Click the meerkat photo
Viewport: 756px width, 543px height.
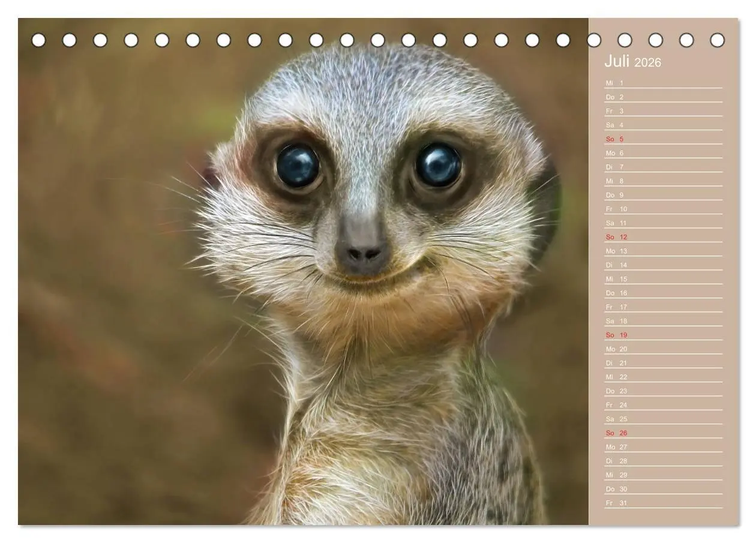[303, 271]
